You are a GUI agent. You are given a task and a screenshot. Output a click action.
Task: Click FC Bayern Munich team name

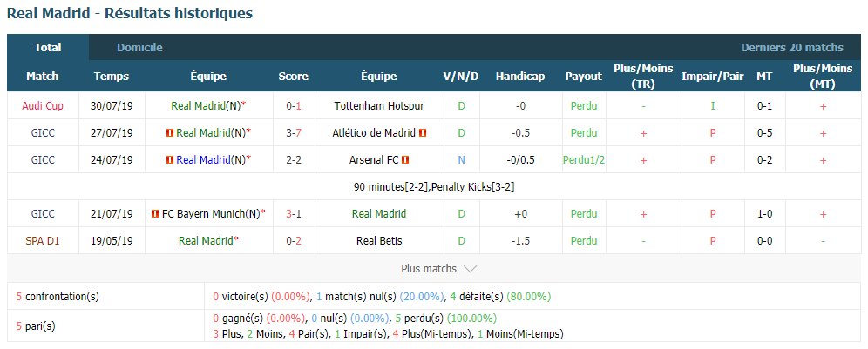pos(203,213)
